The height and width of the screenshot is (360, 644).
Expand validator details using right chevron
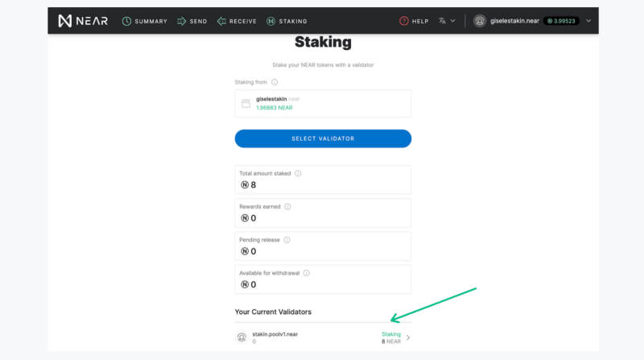(x=408, y=337)
